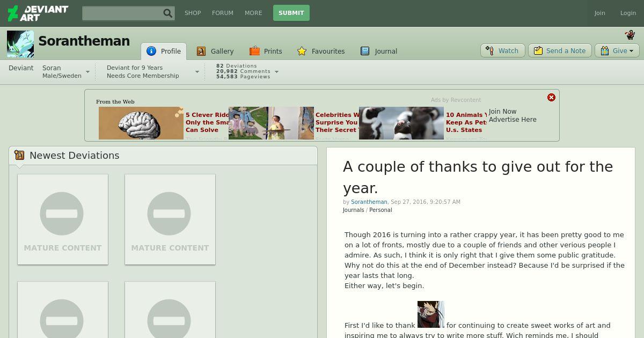Screen dimensions: 644x338
Task: Open the Give dropdown
Action: point(617,50)
